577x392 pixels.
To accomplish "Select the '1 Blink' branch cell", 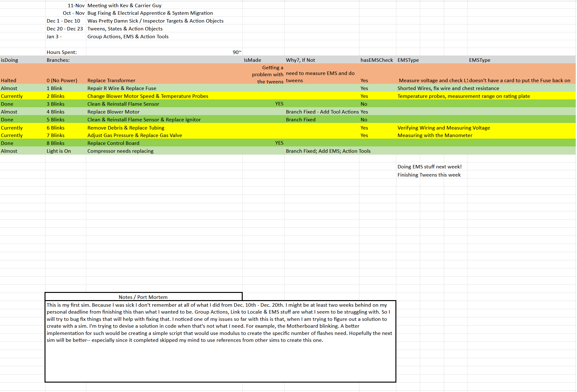I will 66,88.
